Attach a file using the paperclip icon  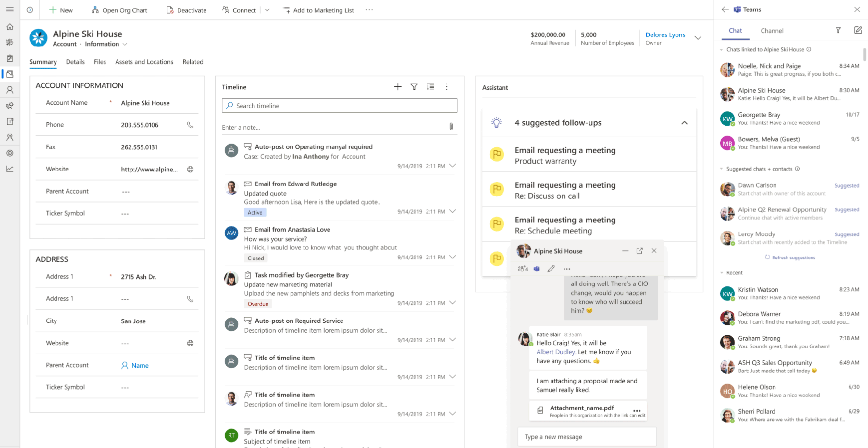point(451,127)
